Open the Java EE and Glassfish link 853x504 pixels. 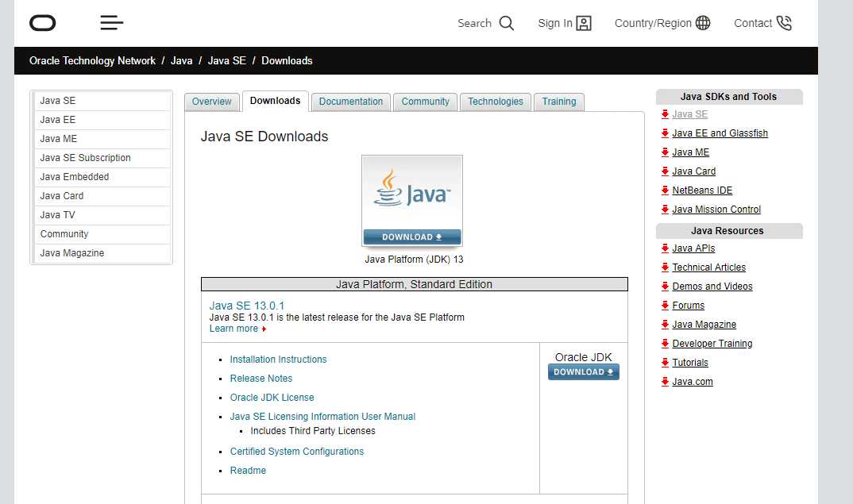[x=720, y=133]
